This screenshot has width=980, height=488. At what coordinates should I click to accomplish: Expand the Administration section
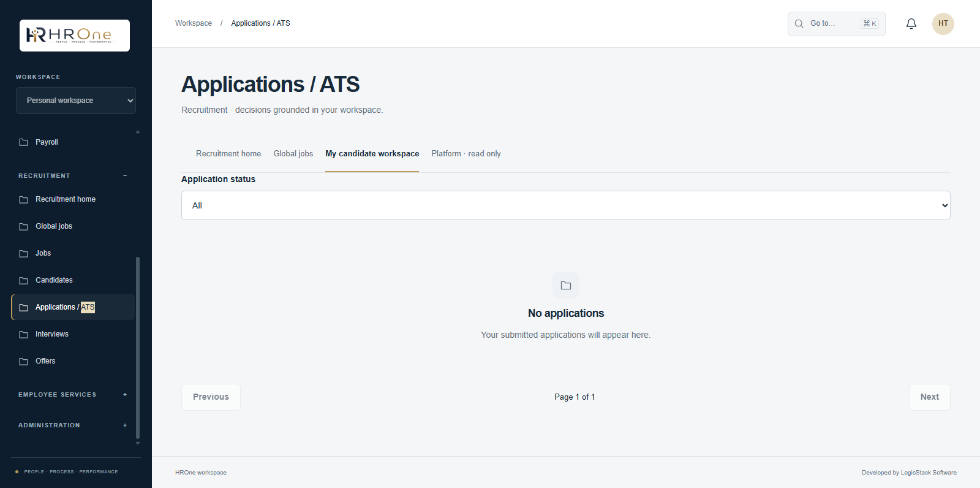pos(125,425)
